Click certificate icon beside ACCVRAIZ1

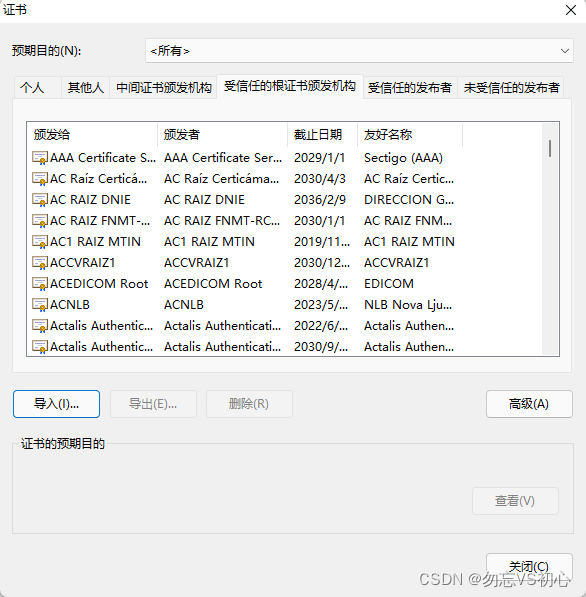(40, 263)
